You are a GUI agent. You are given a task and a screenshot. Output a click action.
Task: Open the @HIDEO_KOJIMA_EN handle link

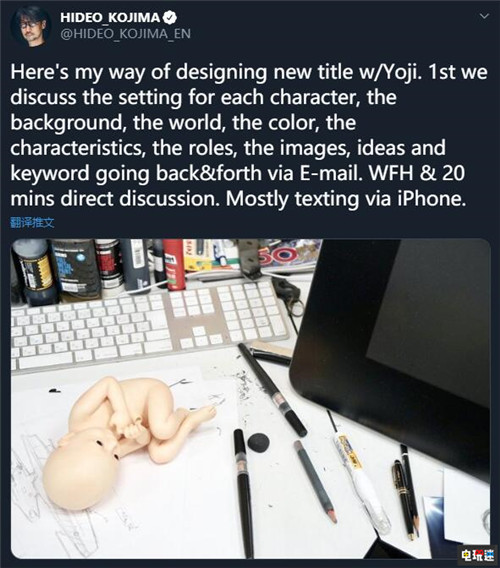125,34
